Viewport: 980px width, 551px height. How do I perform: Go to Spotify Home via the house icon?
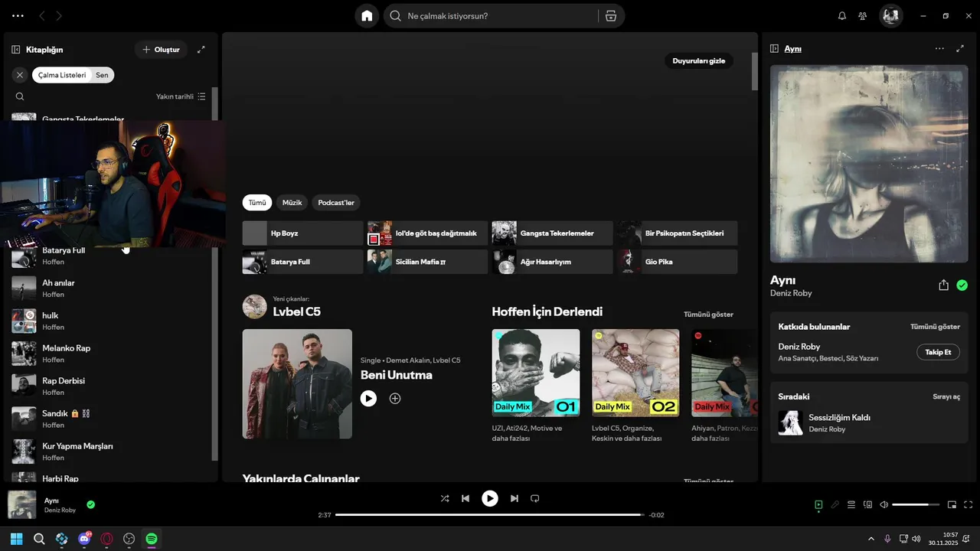[367, 16]
